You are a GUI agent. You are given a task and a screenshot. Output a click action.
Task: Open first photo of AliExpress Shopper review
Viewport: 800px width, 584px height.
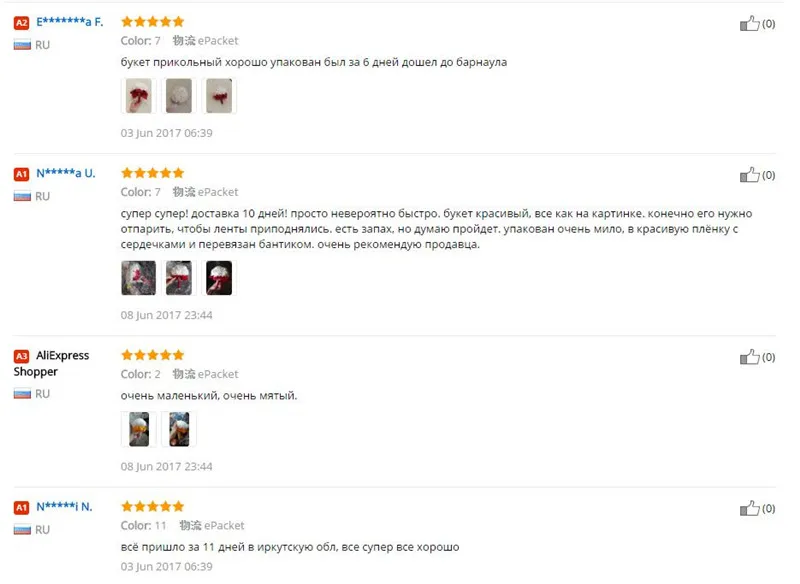[x=138, y=429]
